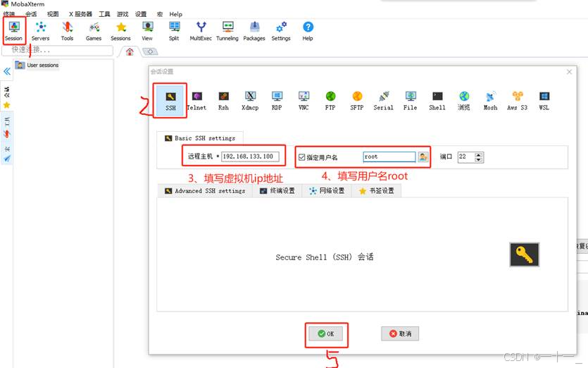Click the sidebar paper plane icon
Image resolution: width=588 pixels, height=368 pixels.
coord(7,159)
